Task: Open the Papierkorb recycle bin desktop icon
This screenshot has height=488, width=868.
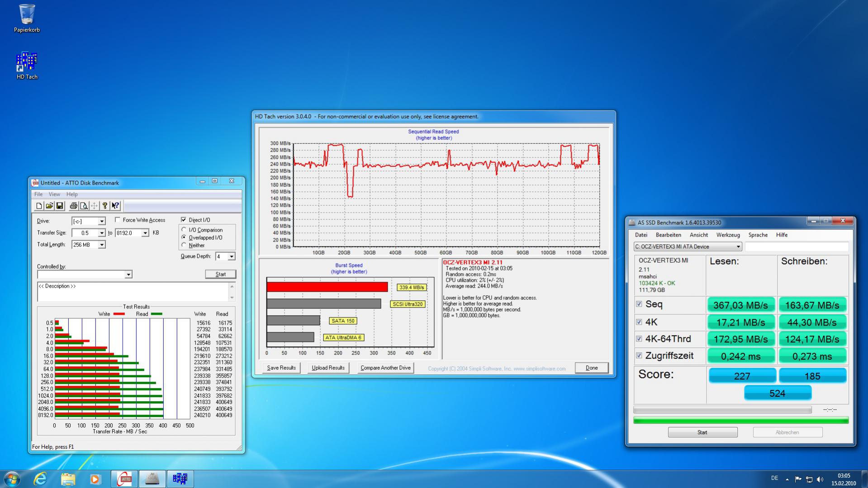Action: 27,19
